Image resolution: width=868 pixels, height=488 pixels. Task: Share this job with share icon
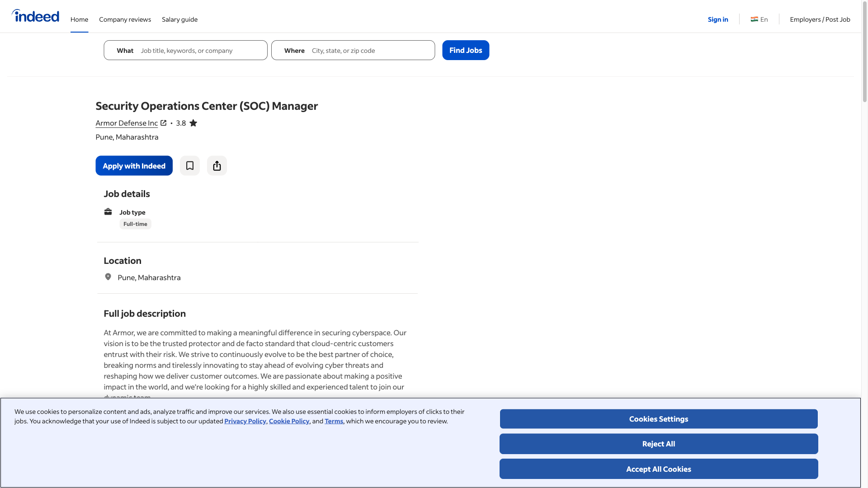coord(217,166)
